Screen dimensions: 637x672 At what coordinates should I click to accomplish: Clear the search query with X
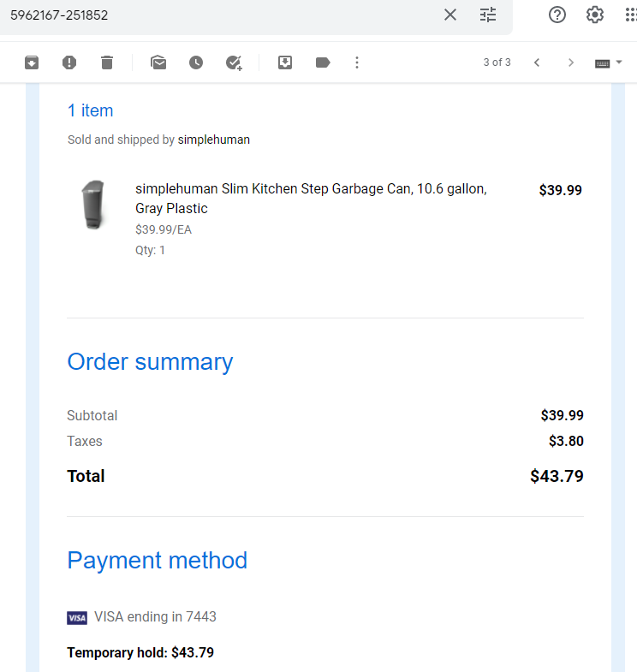450,15
